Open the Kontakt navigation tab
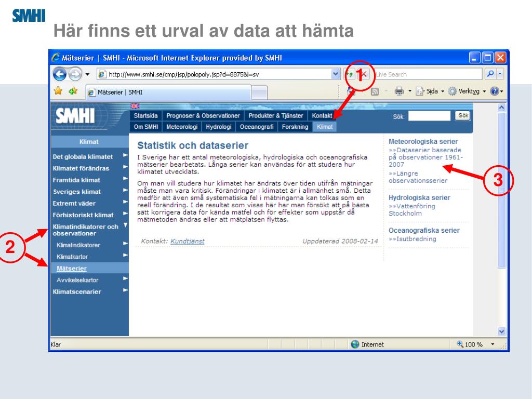 322,116
